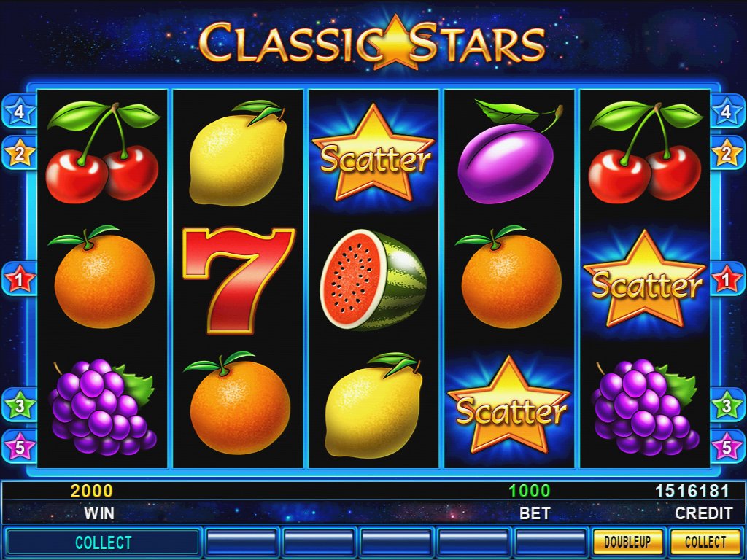Click the pink line 5 star on the right

point(727,447)
